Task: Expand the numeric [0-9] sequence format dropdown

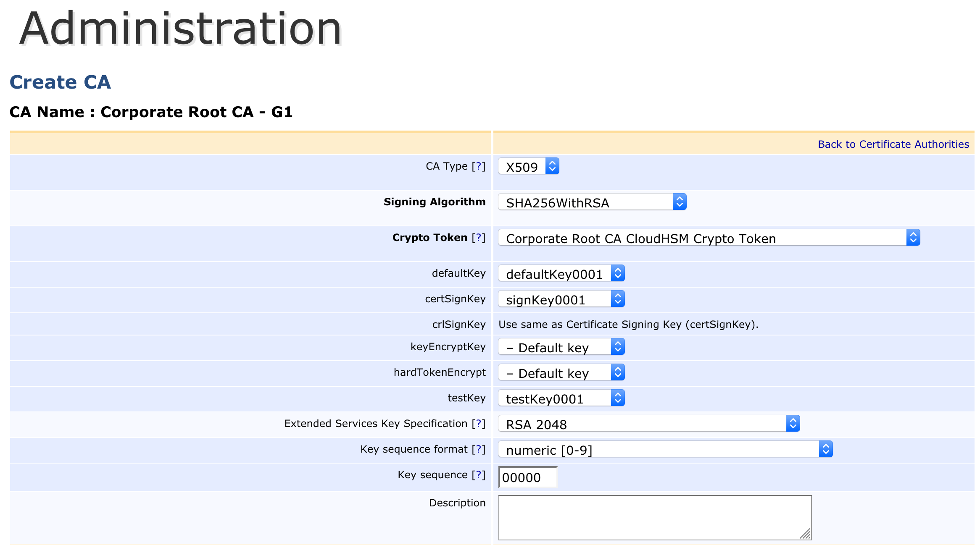Action: coord(665,450)
